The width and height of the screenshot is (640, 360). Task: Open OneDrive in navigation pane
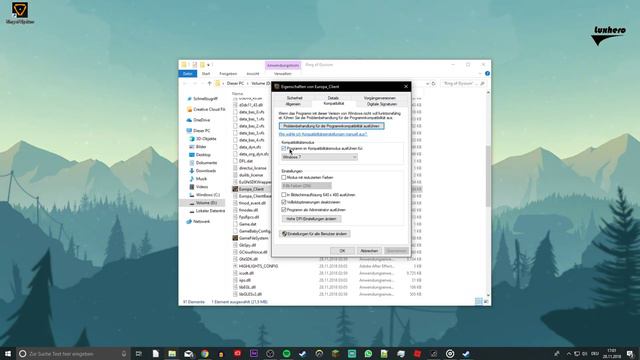[x=198, y=120]
